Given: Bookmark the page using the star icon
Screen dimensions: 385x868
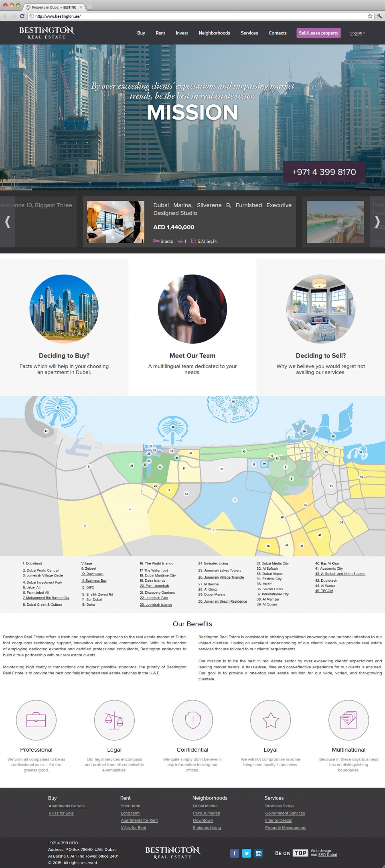Looking at the screenshot, I should [x=370, y=16].
